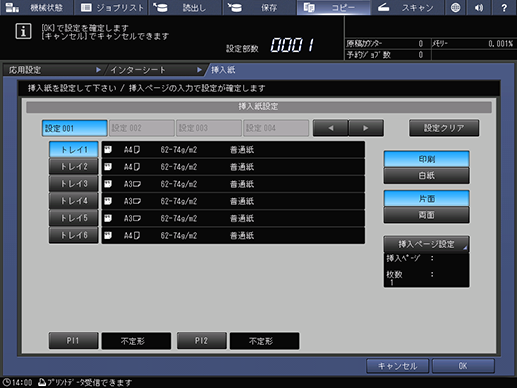Switch to the 保存 store tab

tap(259, 7)
